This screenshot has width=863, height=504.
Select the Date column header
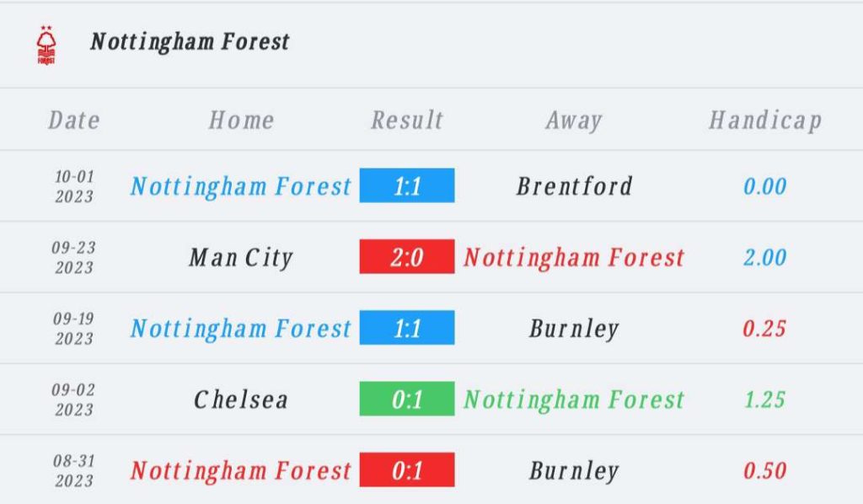click(74, 120)
